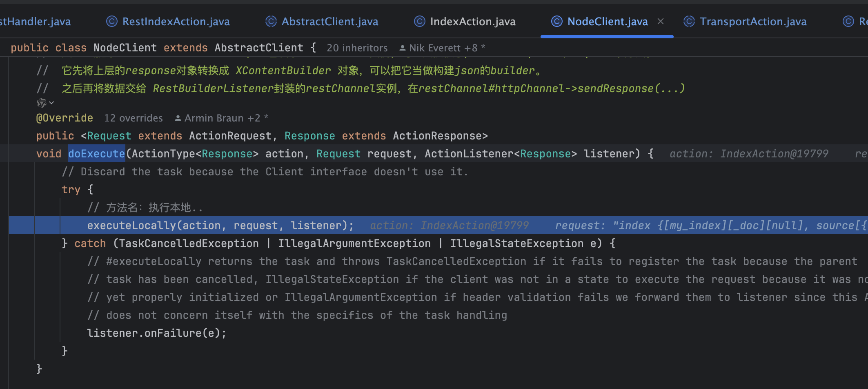This screenshot has width=868, height=389.
Task: Click IllegalStateException in the catch clause
Action: click(x=517, y=243)
